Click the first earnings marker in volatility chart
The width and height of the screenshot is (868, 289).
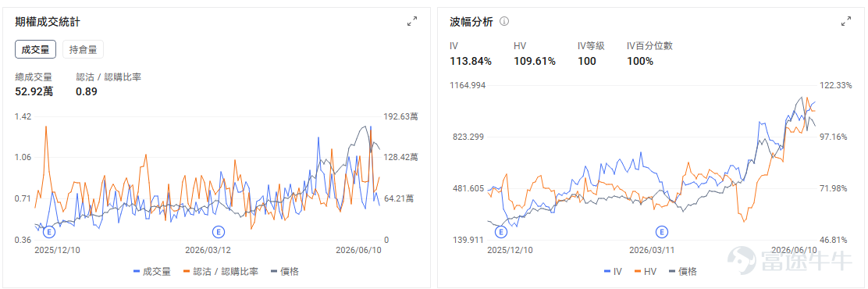point(500,231)
